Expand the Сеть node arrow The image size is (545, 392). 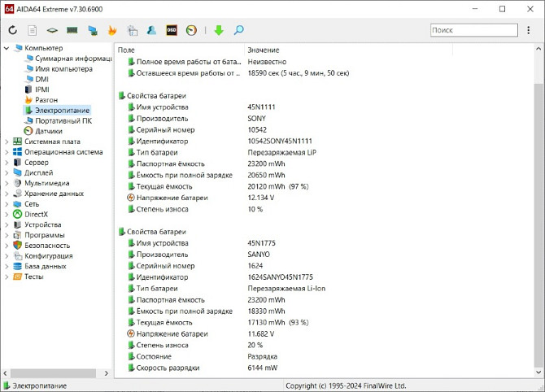click(7, 204)
